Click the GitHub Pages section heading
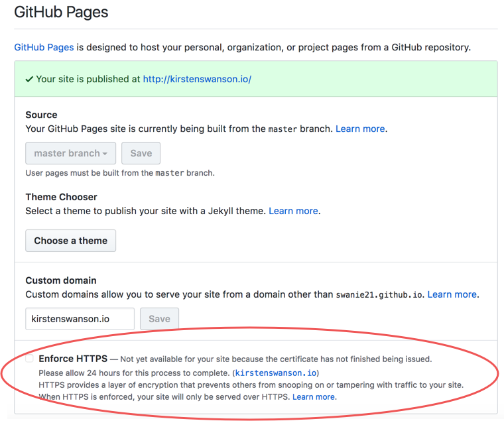 click(61, 12)
